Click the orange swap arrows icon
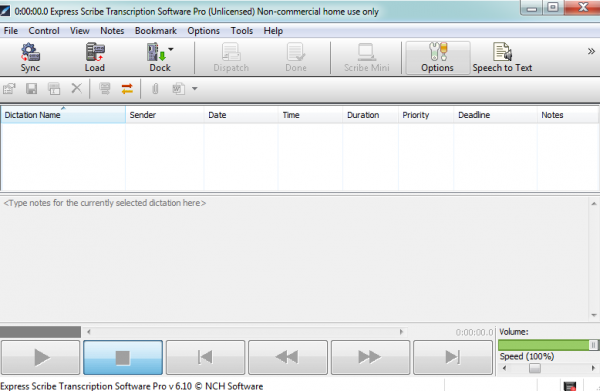 pyautogui.click(x=127, y=89)
